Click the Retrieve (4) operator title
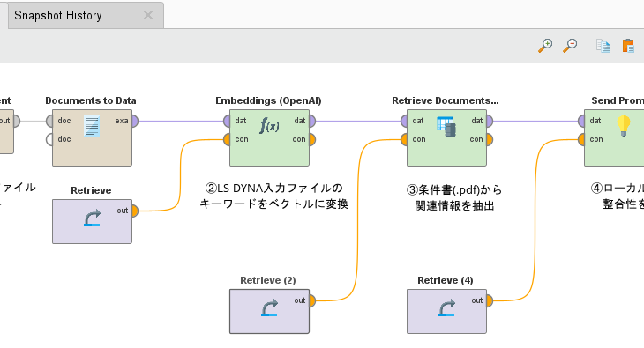The width and height of the screenshot is (644, 348). tap(446, 280)
